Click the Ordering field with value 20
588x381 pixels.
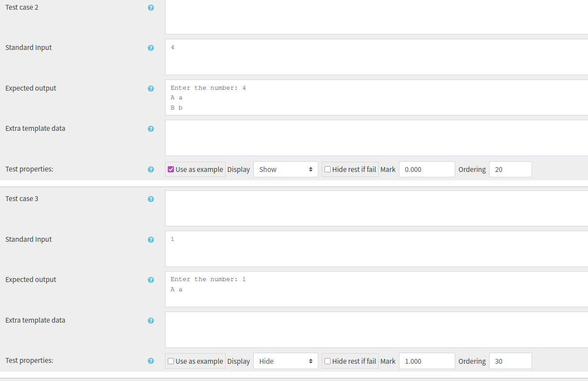click(510, 169)
